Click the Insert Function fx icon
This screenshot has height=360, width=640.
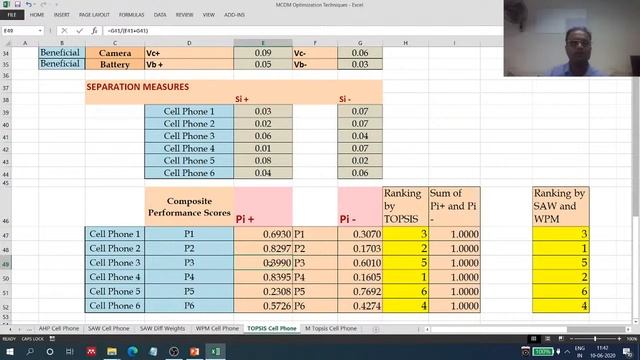[94, 31]
